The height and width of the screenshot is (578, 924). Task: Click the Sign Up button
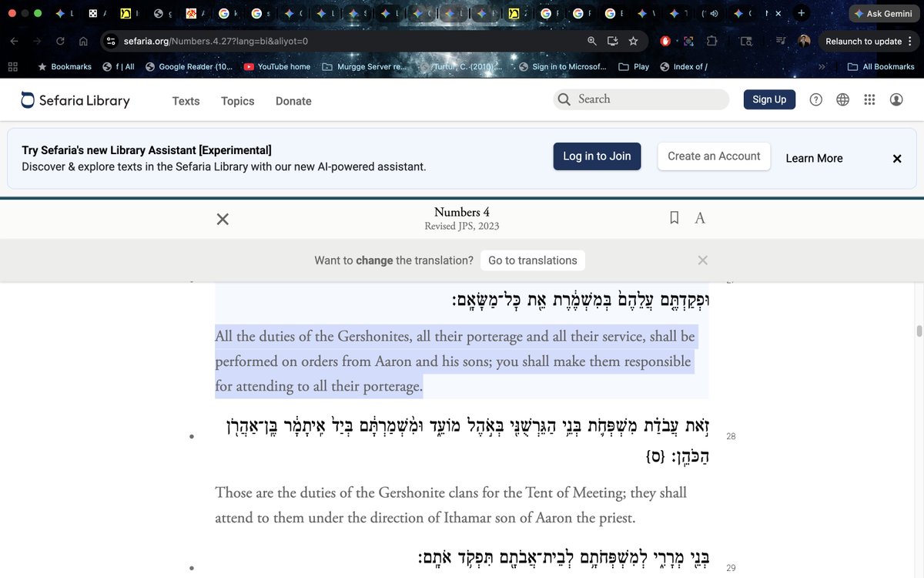coord(769,99)
